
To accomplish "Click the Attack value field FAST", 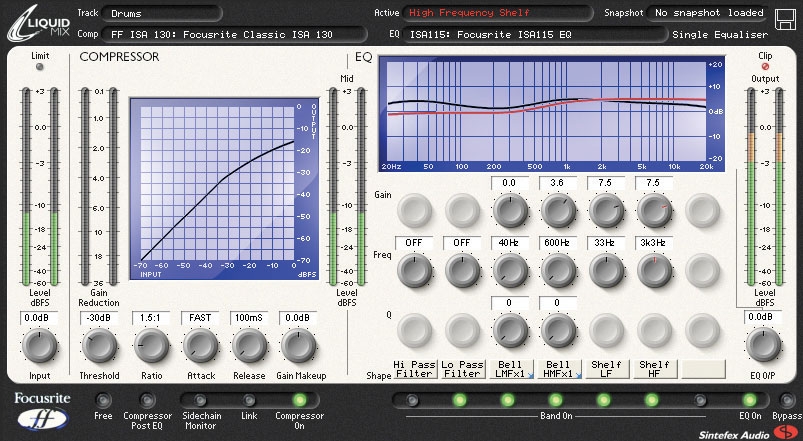I will pyautogui.click(x=200, y=318).
